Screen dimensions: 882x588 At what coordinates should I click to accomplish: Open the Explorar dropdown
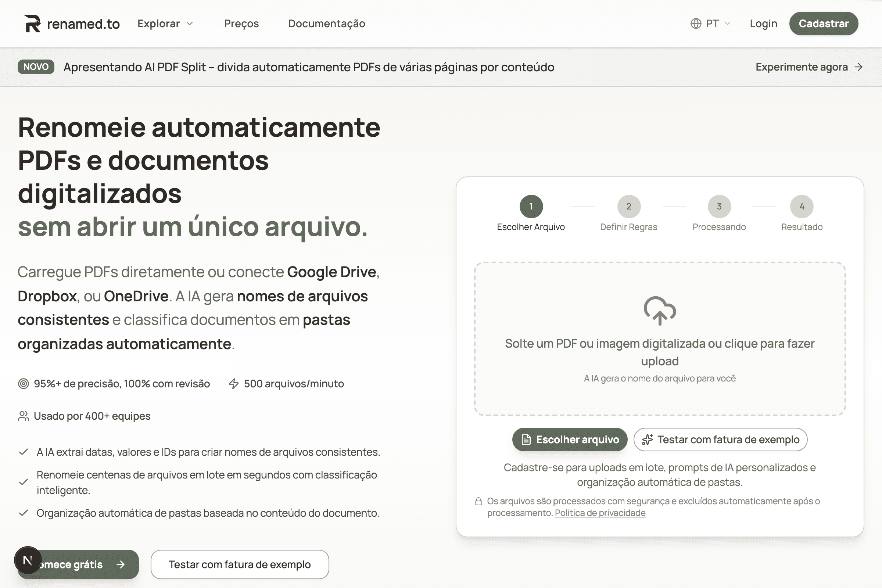pyautogui.click(x=164, y=23)
